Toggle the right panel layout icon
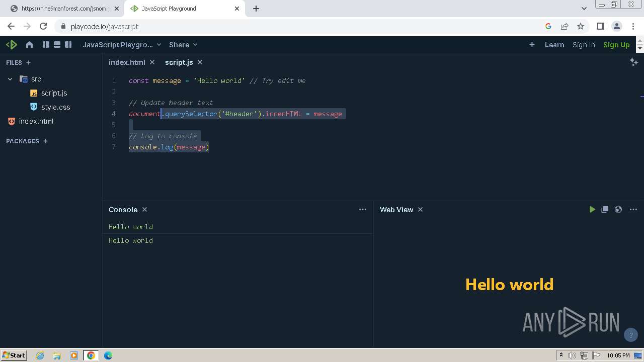 point(68,45)
